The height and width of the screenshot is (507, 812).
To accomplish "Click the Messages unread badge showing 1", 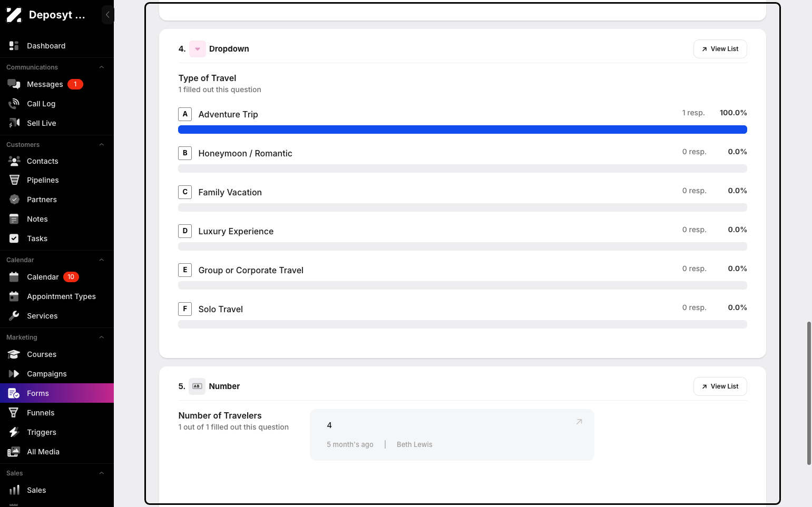I will coord(75,84).
